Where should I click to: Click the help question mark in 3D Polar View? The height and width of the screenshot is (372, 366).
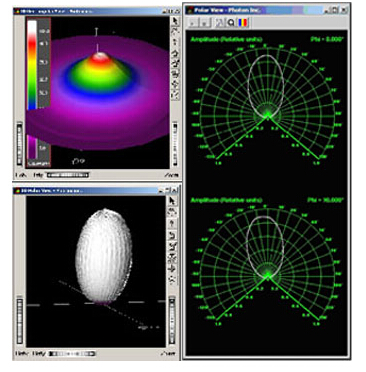coord(172,223)
